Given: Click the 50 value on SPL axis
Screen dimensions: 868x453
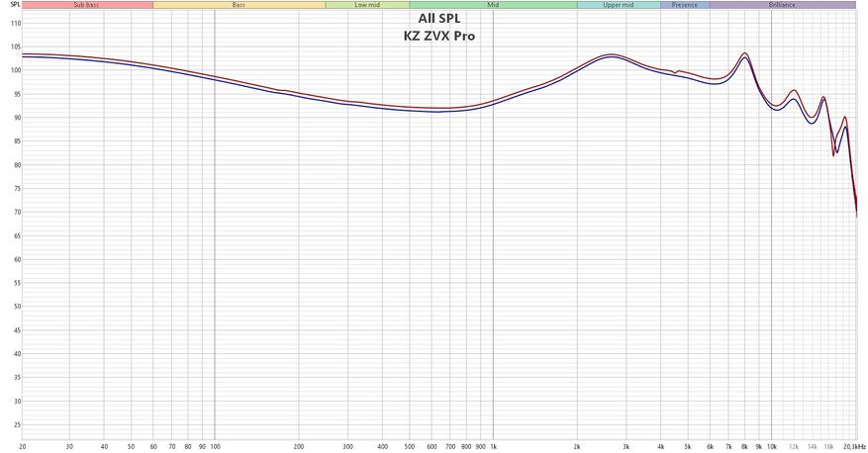Looking at the screenshot, I should point(17,307).
